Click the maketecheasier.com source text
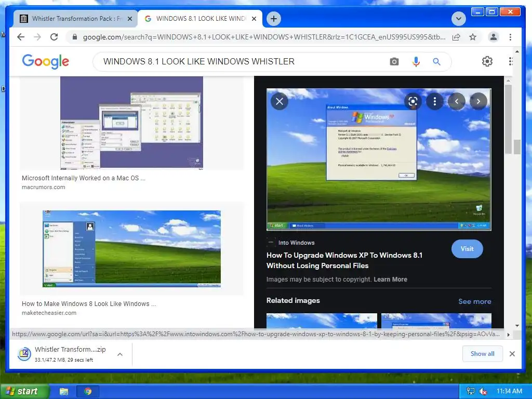532x399 pixels. pos(49,313)
